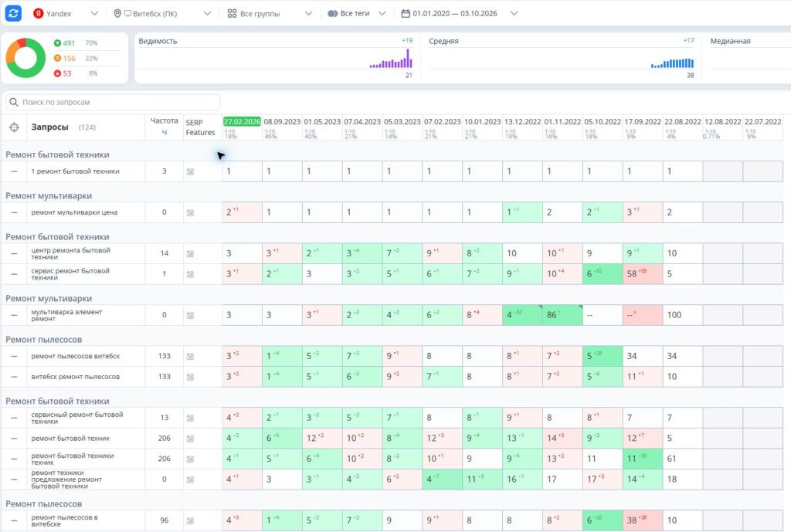Open the Витебск (ПК) region dropdown
Image resolution: width=791 pixels, height=532 pixels.
tap(162, 14)
